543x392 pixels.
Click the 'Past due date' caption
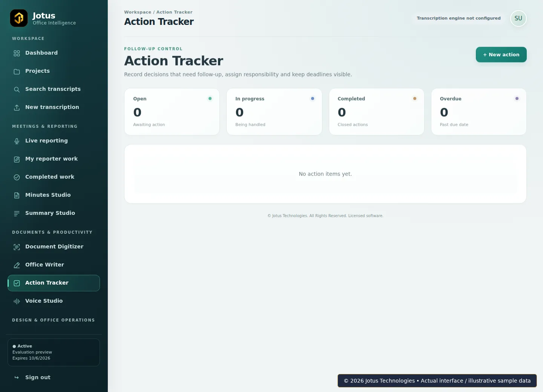click(454, 125)
